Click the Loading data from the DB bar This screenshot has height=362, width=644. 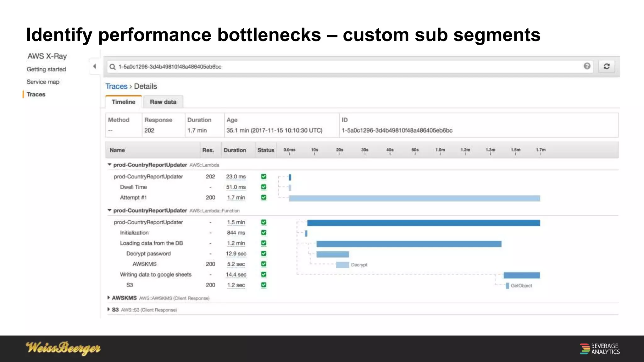tap(409, 244)
